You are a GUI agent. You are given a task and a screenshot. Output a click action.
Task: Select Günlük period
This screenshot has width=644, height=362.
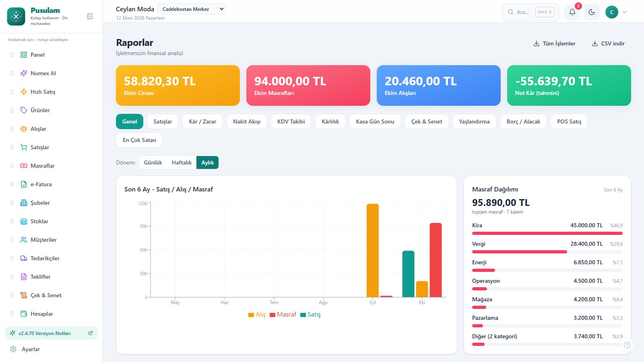(153, 162)
